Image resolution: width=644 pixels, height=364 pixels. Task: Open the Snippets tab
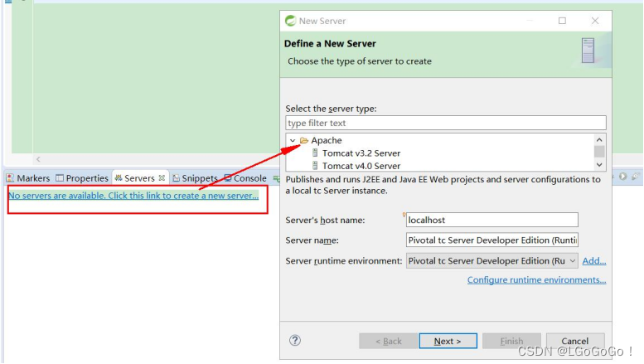(x=195, y=178)
